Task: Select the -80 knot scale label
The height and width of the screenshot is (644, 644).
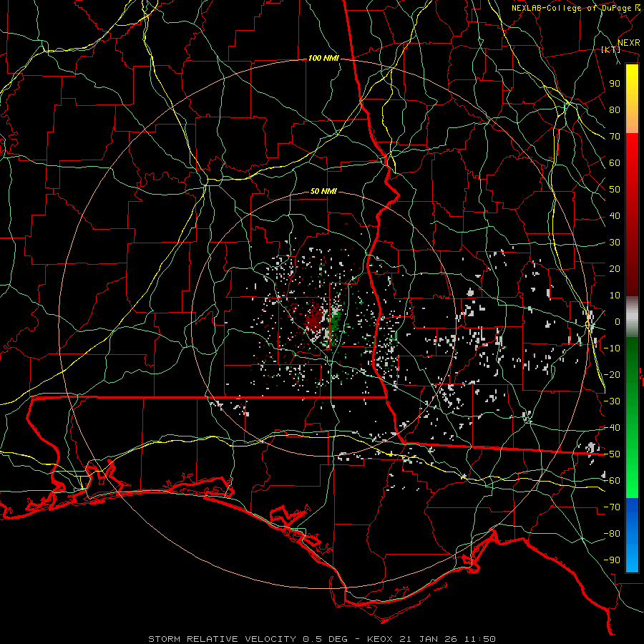Action: 612,534
